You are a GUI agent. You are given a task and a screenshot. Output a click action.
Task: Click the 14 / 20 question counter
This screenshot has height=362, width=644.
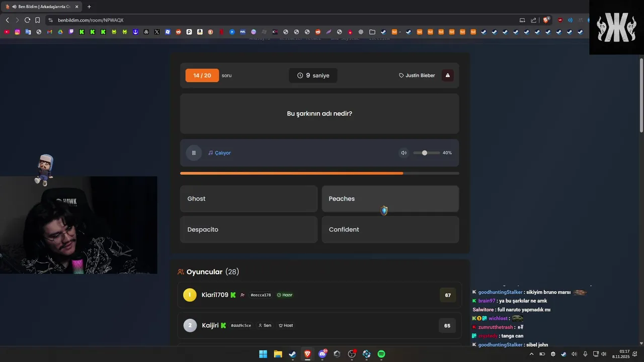pos(202,75)
